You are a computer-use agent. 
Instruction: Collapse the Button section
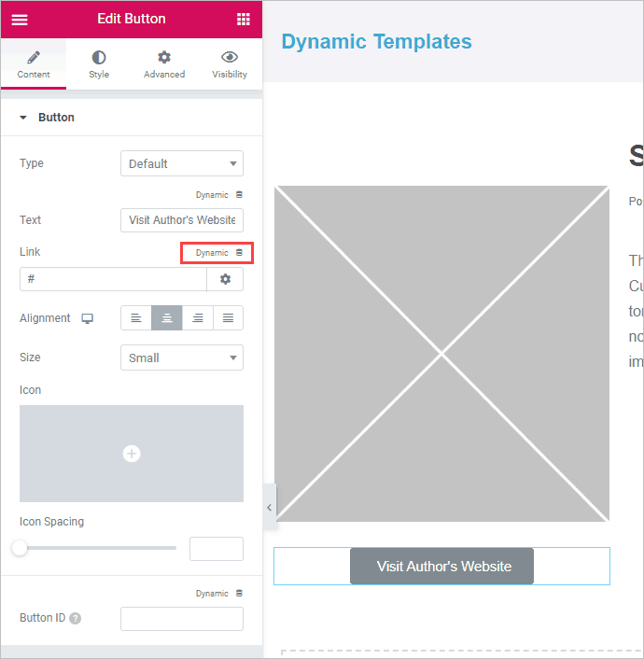coord(24,118)
